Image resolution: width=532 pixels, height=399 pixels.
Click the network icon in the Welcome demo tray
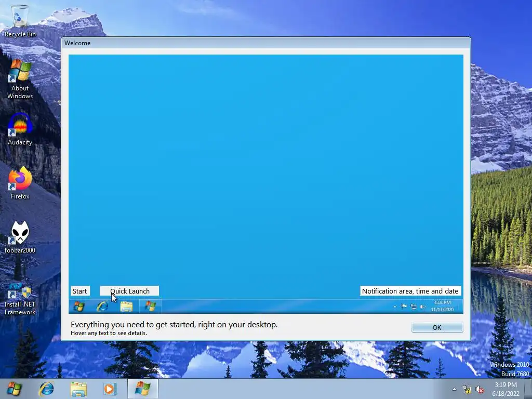pyautogui.click(x=413, y=307)
